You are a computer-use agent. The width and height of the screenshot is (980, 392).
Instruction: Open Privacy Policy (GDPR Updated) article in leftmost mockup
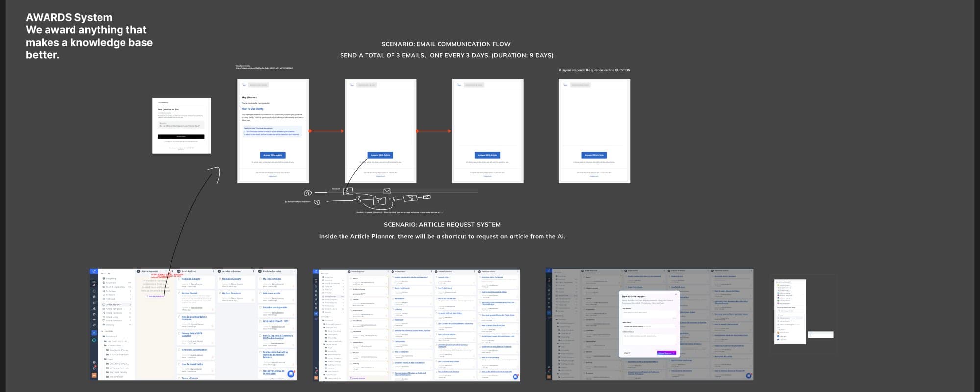pos(192,334)
